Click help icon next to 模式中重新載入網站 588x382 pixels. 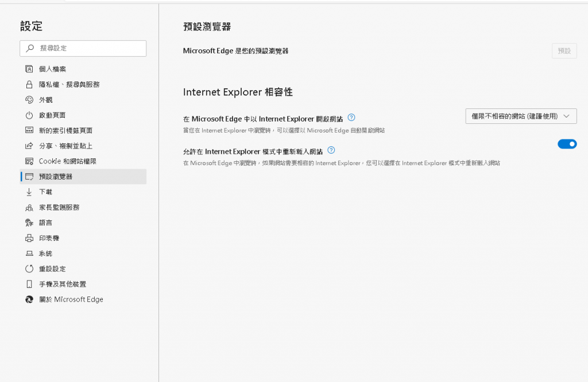click(x=331, y=150)
